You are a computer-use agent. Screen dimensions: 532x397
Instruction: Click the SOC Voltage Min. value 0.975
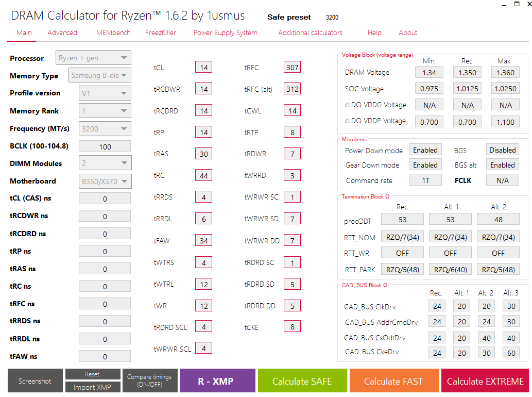click(x=429, y=88)
